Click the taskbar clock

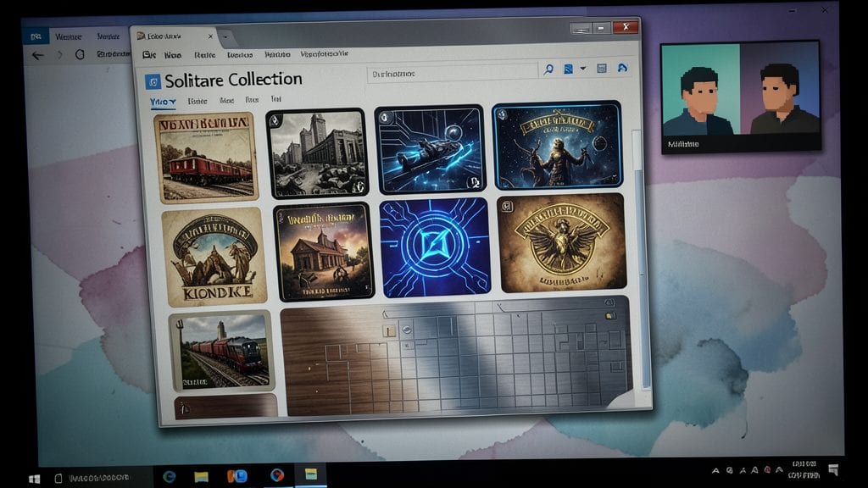click(804, 469)
